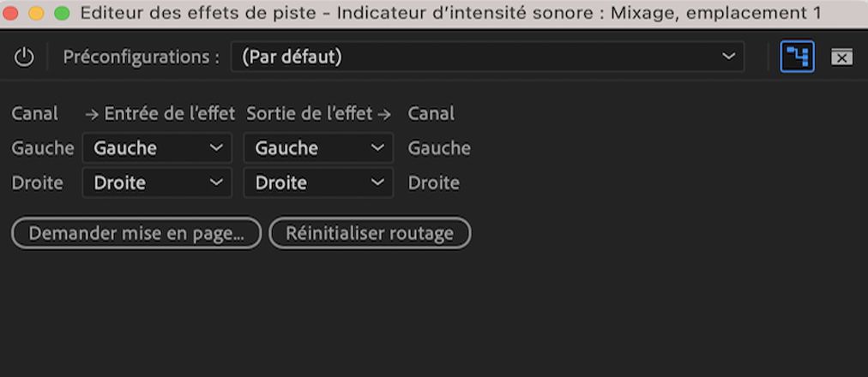Click the Gauche output channel label on right
Screen dimensions: 868x377
click(439, 148)
